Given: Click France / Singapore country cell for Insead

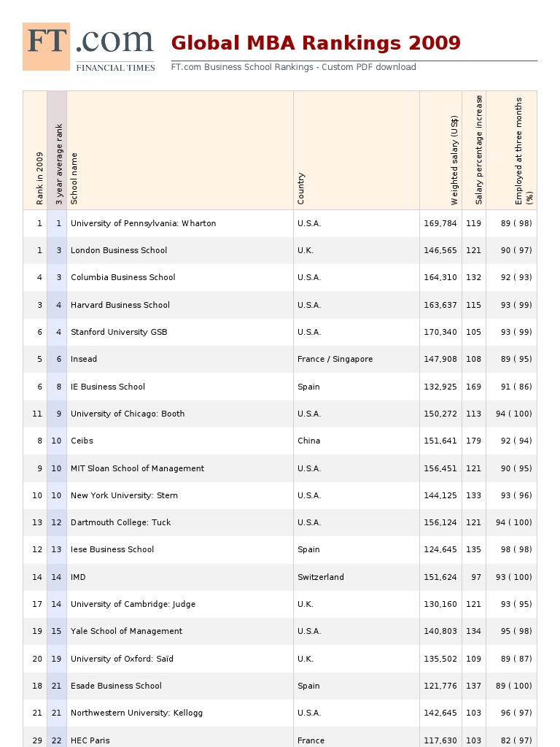Looking at the screenshot, I should (x=335, y=359).
